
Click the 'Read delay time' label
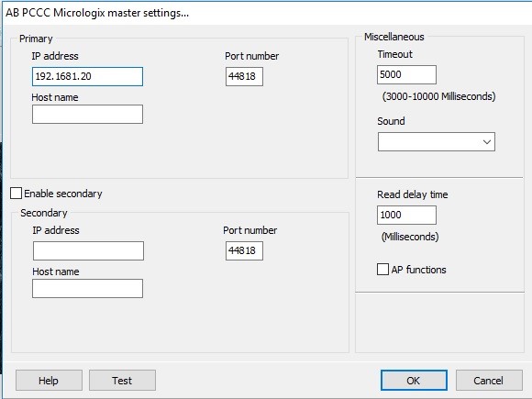(412, 194)
